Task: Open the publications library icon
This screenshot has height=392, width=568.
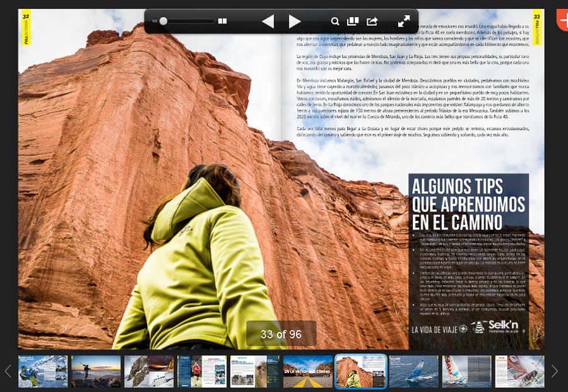Action: (353, 21)
